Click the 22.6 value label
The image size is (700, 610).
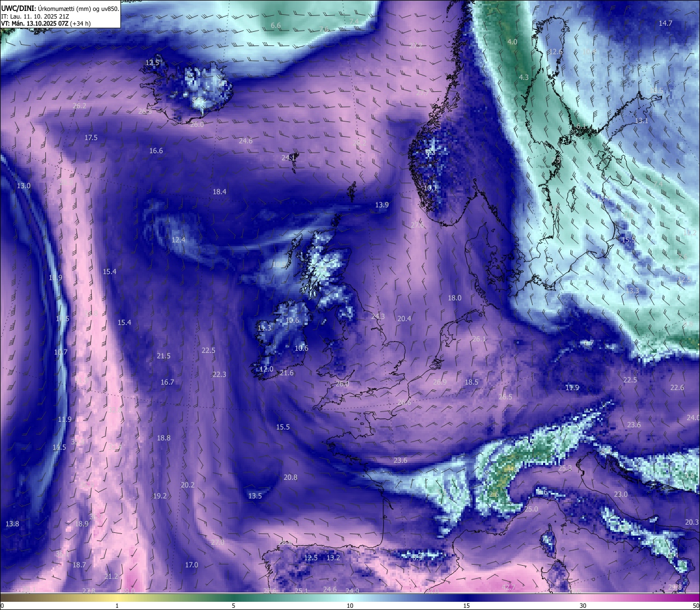pyautogui.click(x=677, y=387)
